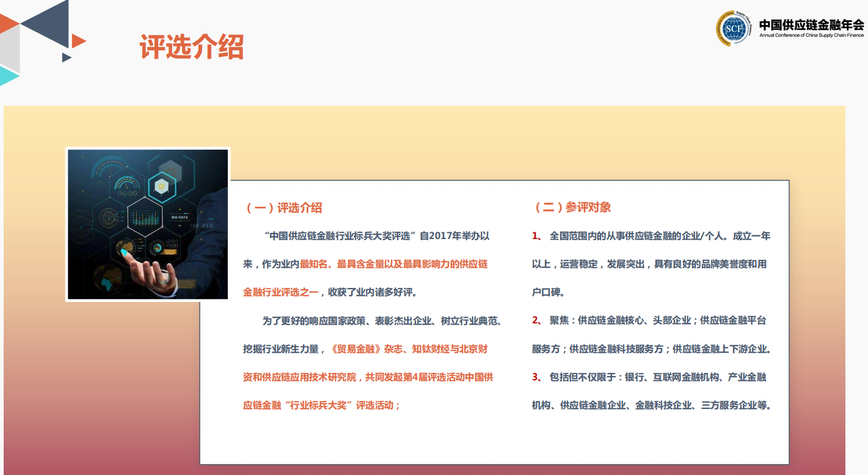
Task: Click the red number 2 list marker
Action: pos(536,320)
